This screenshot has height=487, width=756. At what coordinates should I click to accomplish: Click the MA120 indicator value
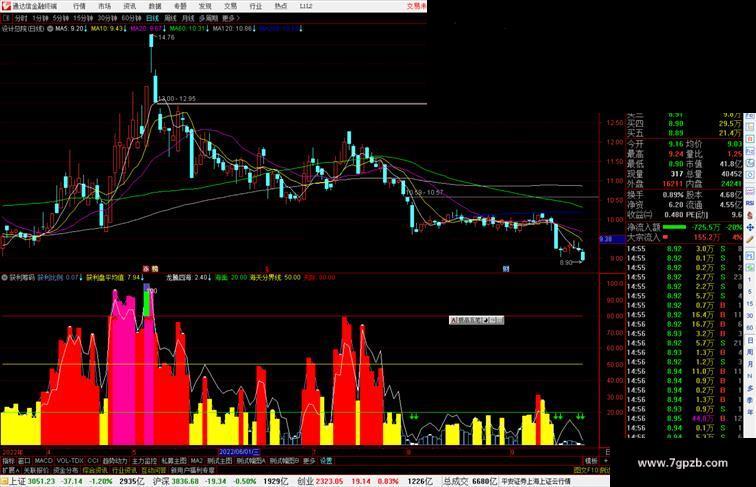[233, 29]
